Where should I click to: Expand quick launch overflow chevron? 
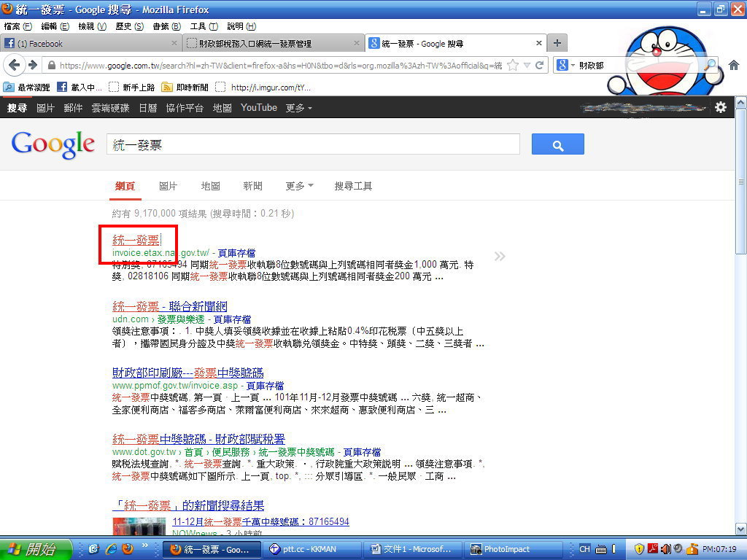tap(144, 545)
